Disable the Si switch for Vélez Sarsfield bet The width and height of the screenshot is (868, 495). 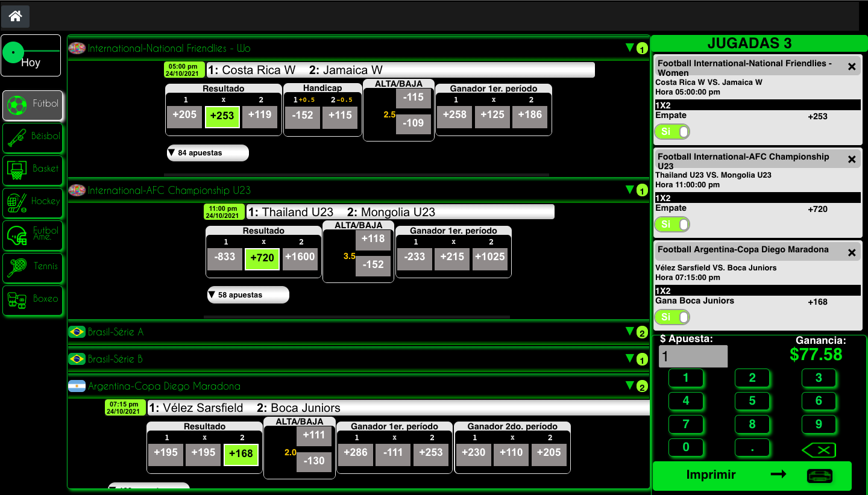pos(672,317)
